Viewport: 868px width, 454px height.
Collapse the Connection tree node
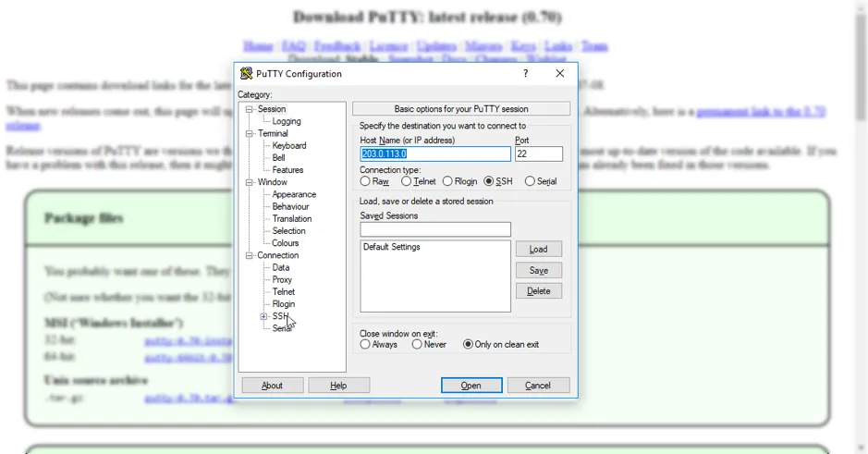pyautogui.click(x=249, y=255)
